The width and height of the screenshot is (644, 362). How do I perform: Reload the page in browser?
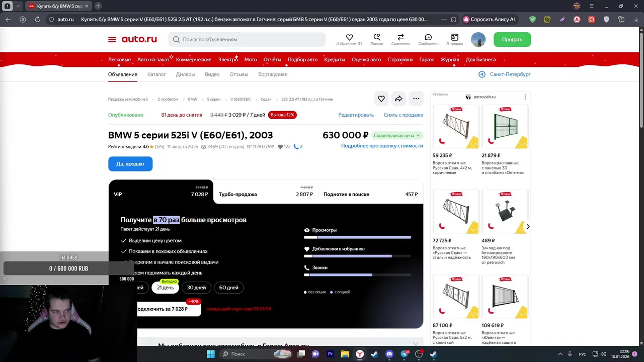click(x=37, y=20)
